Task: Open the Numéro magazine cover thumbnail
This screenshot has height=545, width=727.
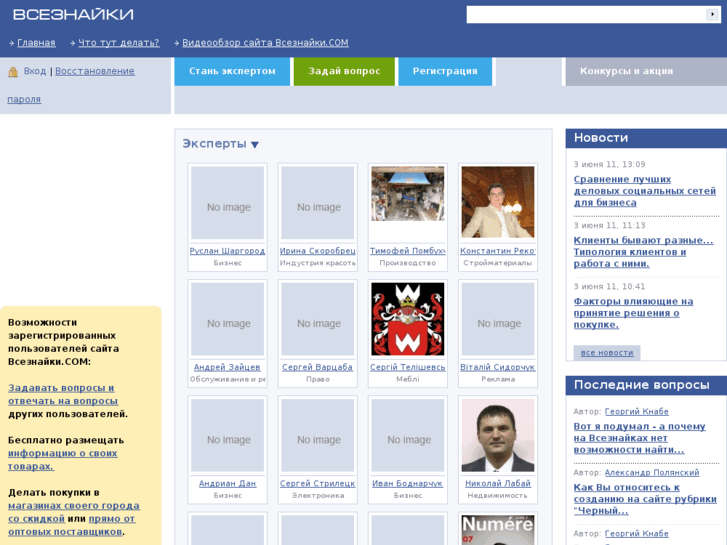Action: [498, 530]
